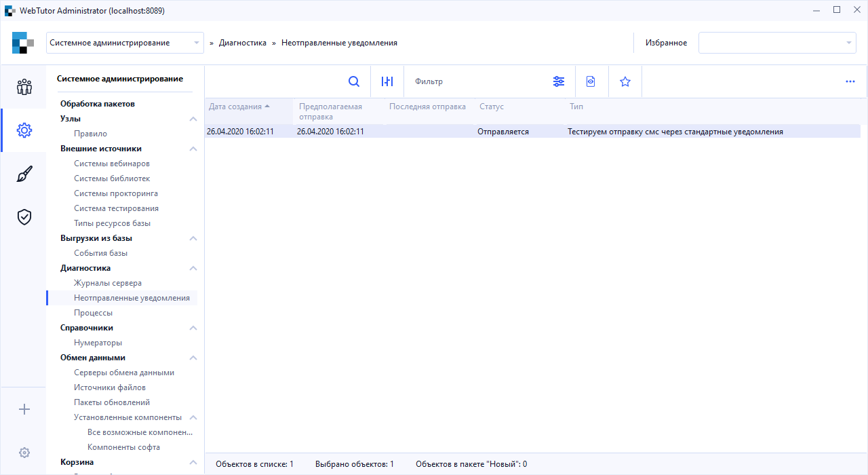The height and width of the screenshot is (475, 868).
Task: Click the WebTutor logo icon
Action: pyautogui.click(x=23, y=43)
